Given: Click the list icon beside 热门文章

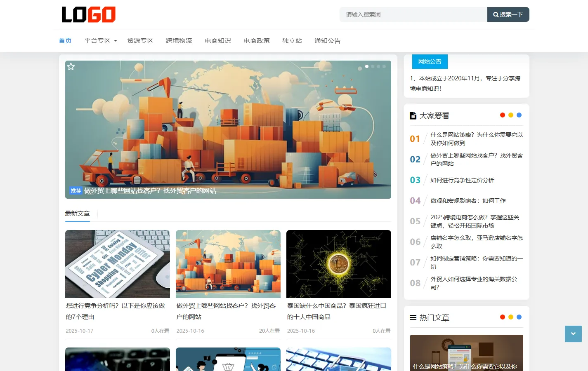Looking at the screenshot, I should coord(413,318).
